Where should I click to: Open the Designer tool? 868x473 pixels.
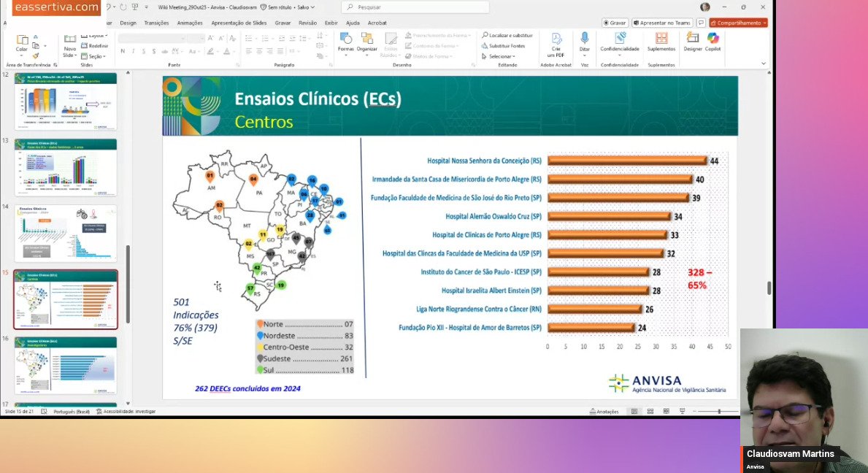pyautogui.click(x=693, y=42)
